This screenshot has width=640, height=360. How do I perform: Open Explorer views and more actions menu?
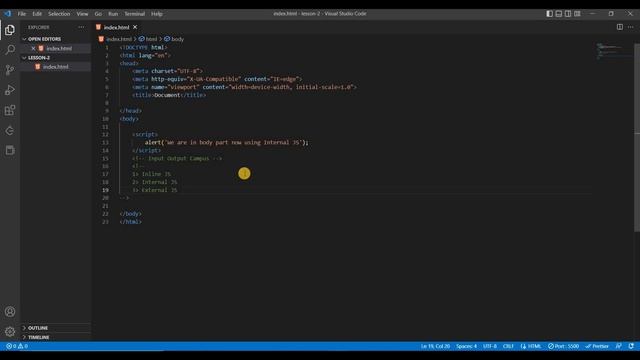coord(81,27)
